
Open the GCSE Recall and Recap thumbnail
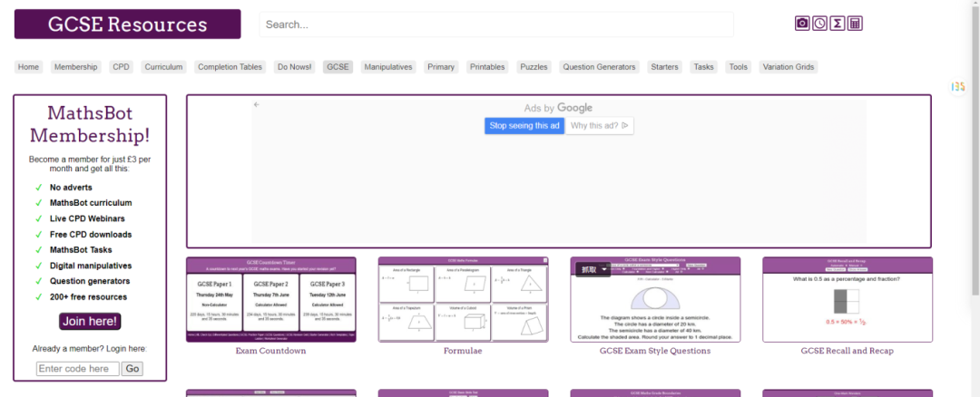848,300
